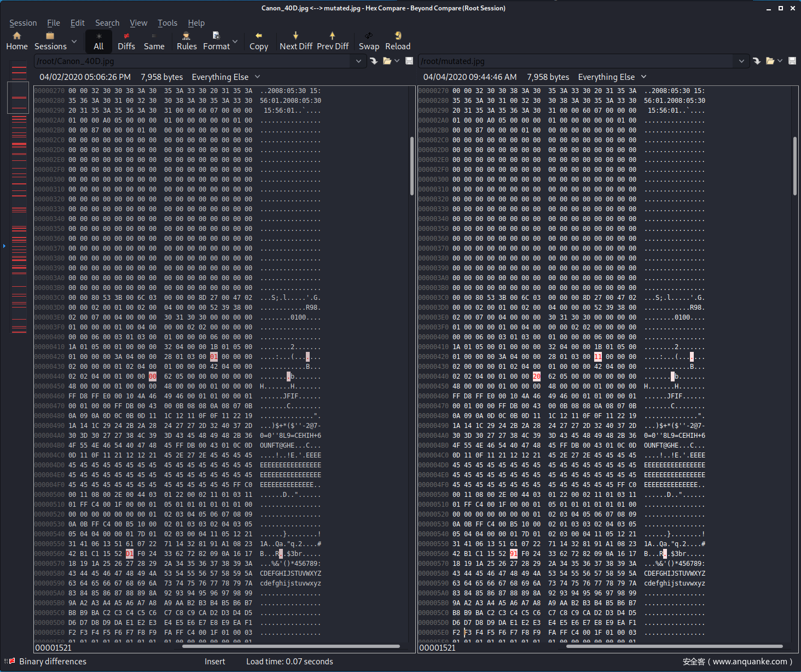Click the Copy arrow icon
This screenshot has height=672, width=801.
click(259, 36)
